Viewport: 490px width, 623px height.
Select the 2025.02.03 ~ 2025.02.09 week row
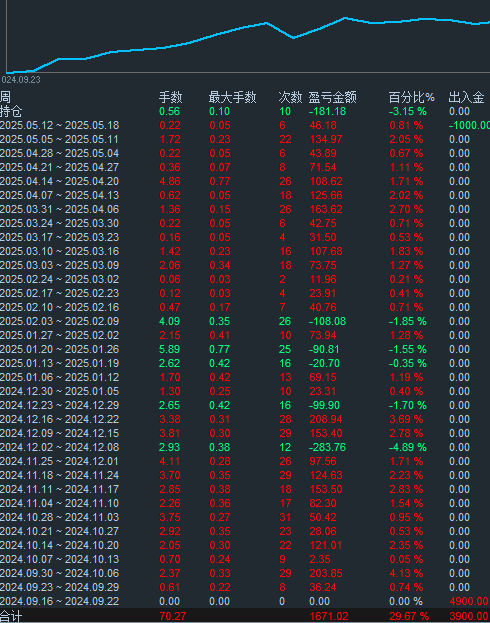[245, 321]
